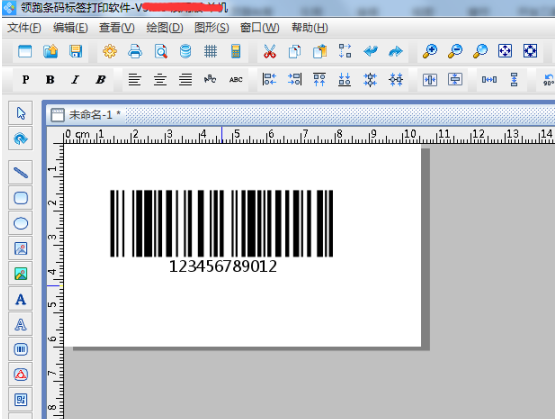This screenshot has height=419, width=558.
Task: Click the zoom in magnifier
Action: click(x=430, y=51)
